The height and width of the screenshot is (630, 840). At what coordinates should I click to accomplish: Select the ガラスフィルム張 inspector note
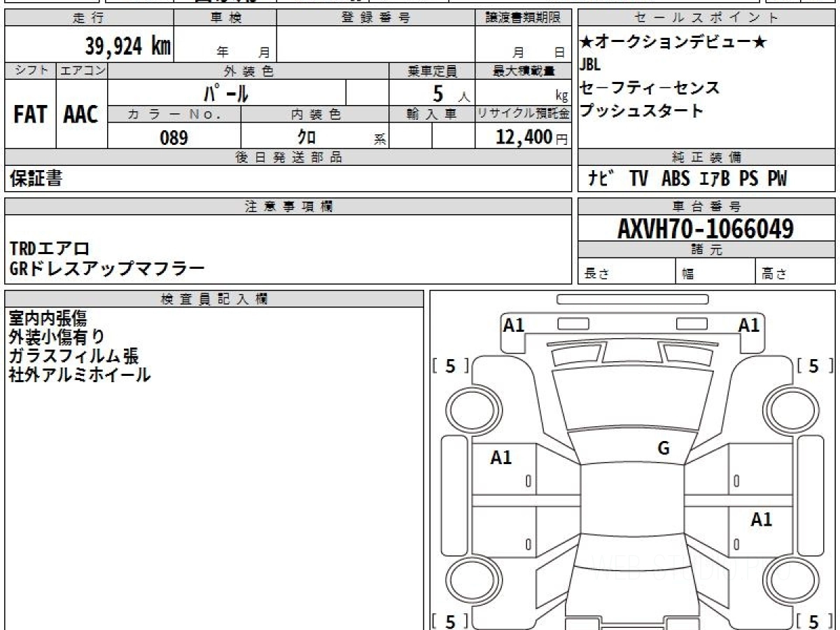(x=73, y=356)
